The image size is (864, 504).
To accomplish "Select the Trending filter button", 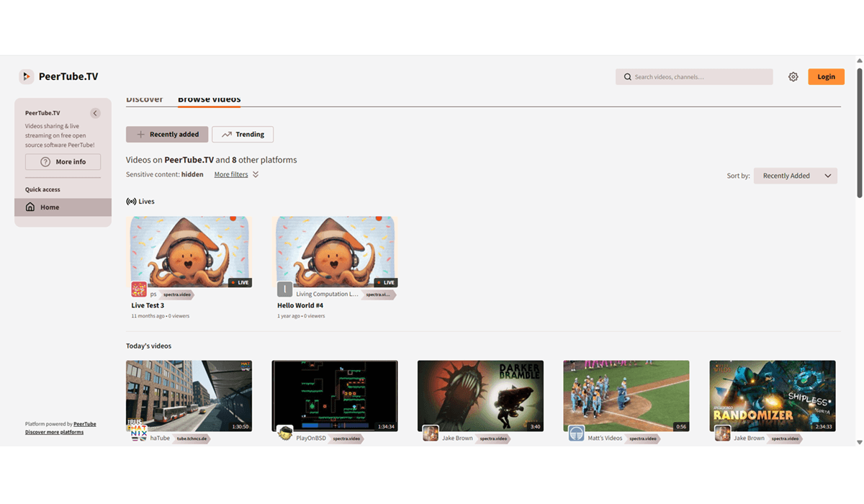I will tap(243, 135).
